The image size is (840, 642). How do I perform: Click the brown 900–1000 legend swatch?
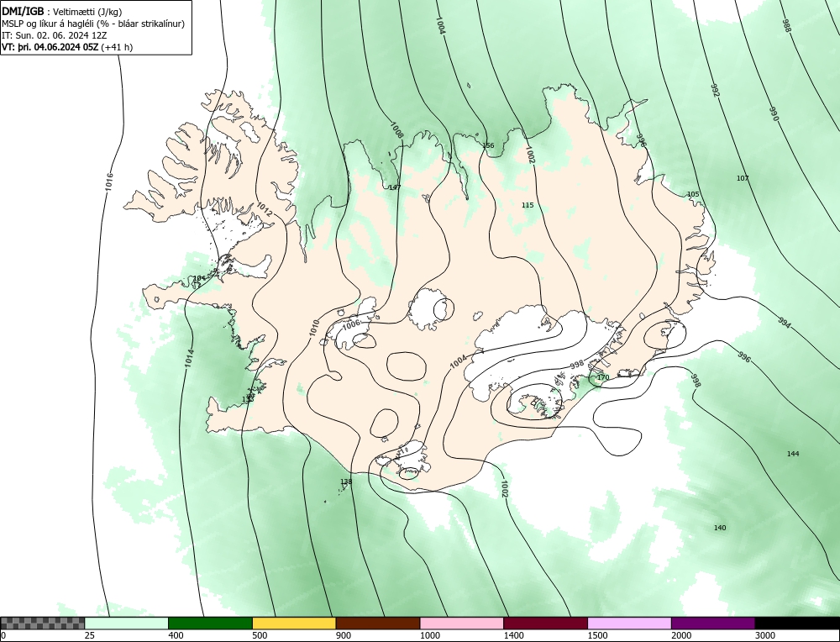378,623
